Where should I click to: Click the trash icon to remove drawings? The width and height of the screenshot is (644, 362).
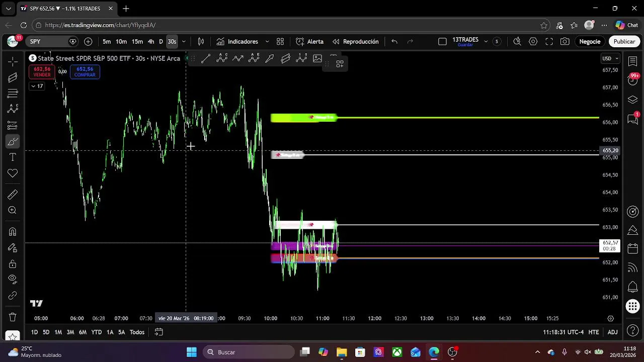tap(13, 317)
